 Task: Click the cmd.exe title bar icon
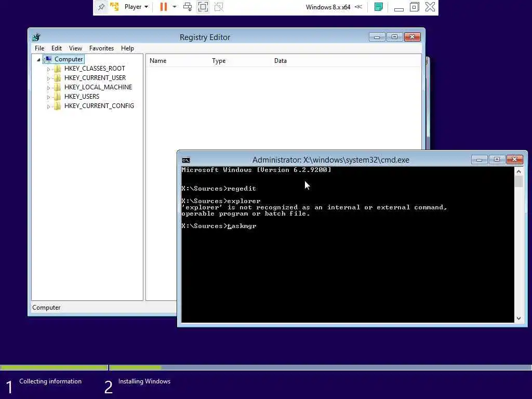coord(186,160)
